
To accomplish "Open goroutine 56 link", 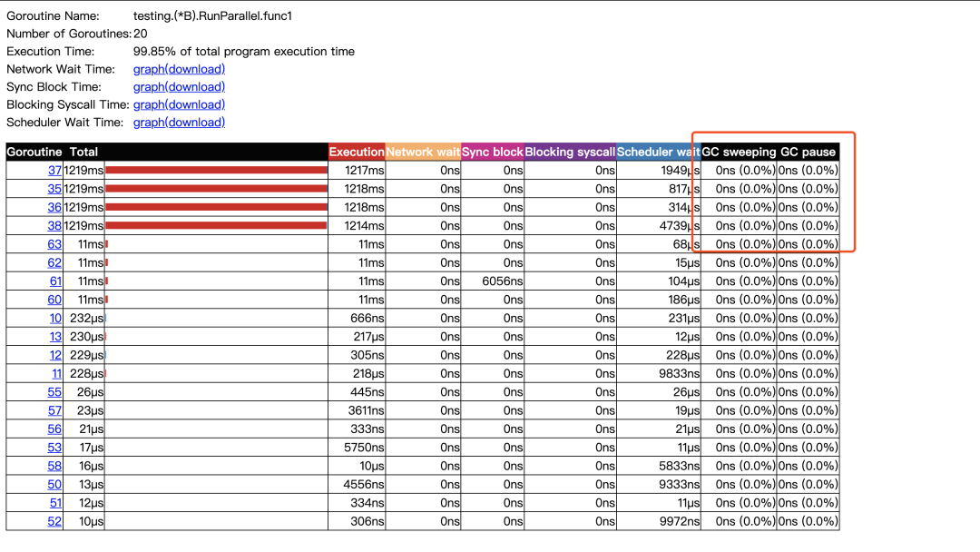I will (55, 429).
